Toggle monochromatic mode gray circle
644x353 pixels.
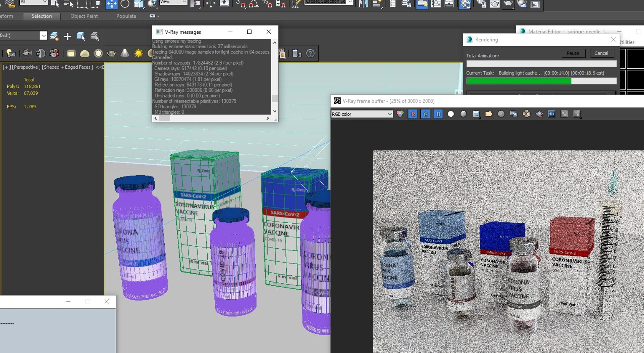(463, 114)
